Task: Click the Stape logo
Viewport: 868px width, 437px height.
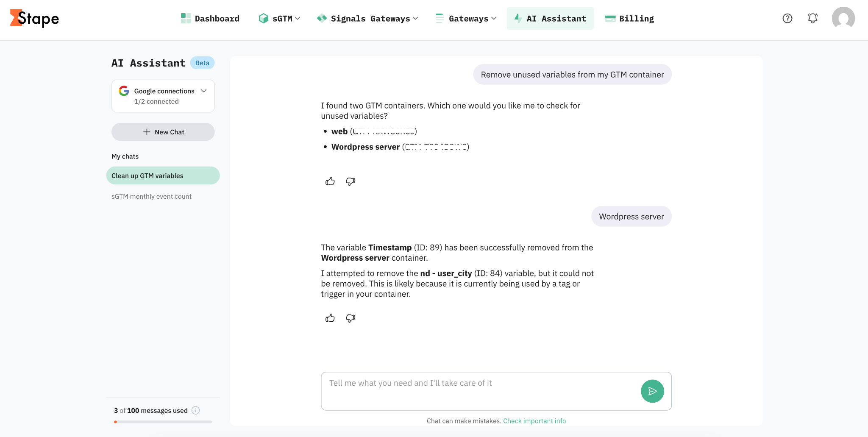Action: (x=34, y=18)
